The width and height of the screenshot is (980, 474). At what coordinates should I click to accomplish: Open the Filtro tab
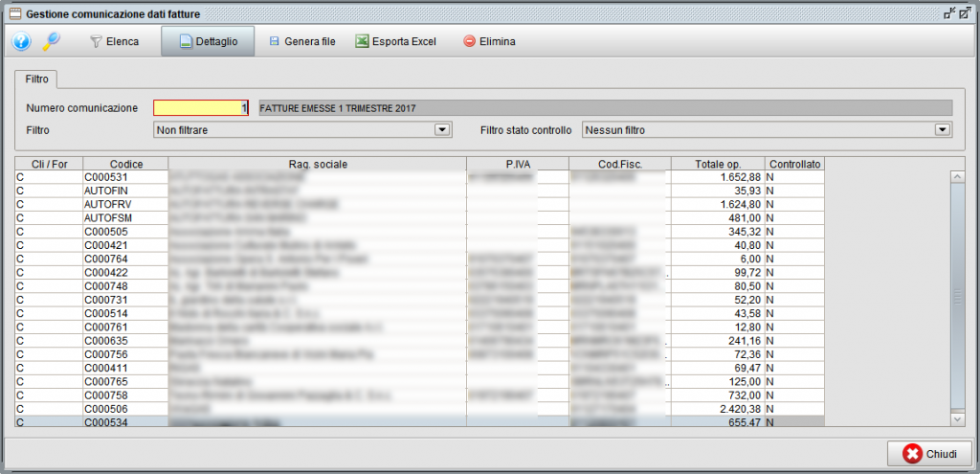[x=37, y=79]
